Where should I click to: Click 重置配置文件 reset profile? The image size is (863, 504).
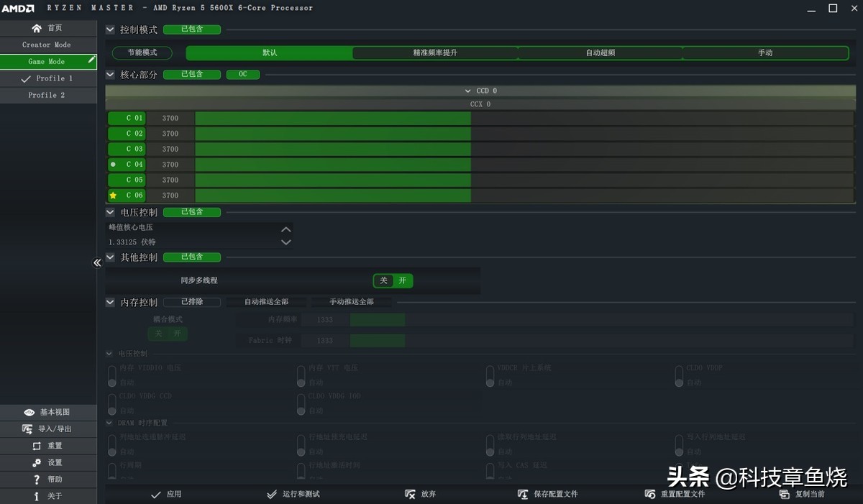point(675,494)
